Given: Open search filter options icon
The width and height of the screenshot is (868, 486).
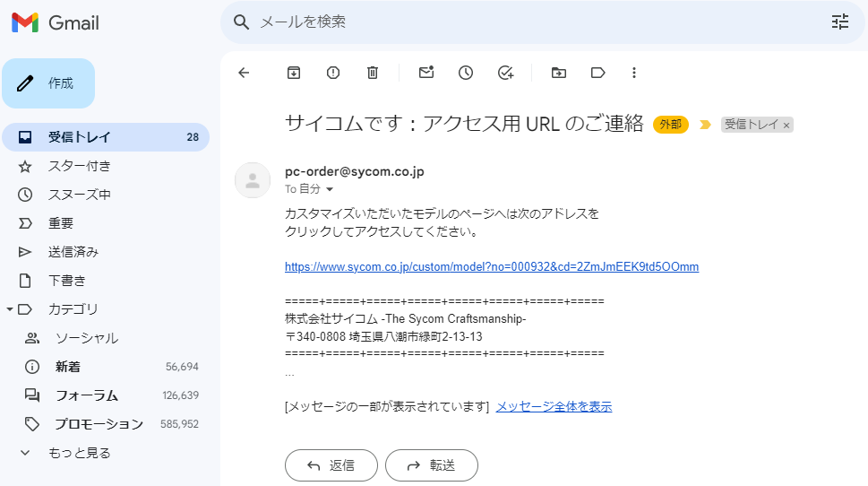Looking at the screenshot, I should 839,22.
